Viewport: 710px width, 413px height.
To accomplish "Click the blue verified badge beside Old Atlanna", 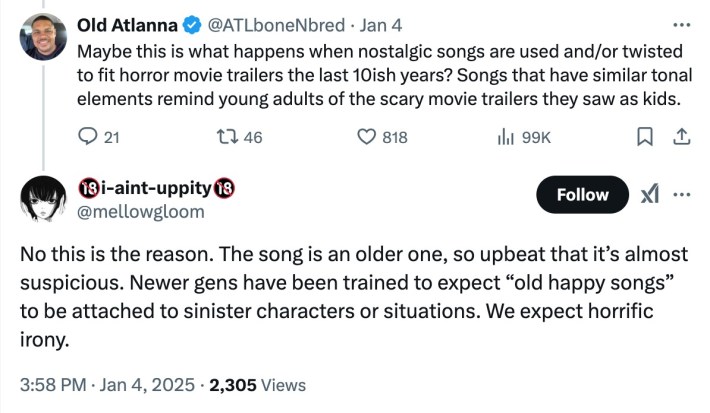I will tap(188, 24).
